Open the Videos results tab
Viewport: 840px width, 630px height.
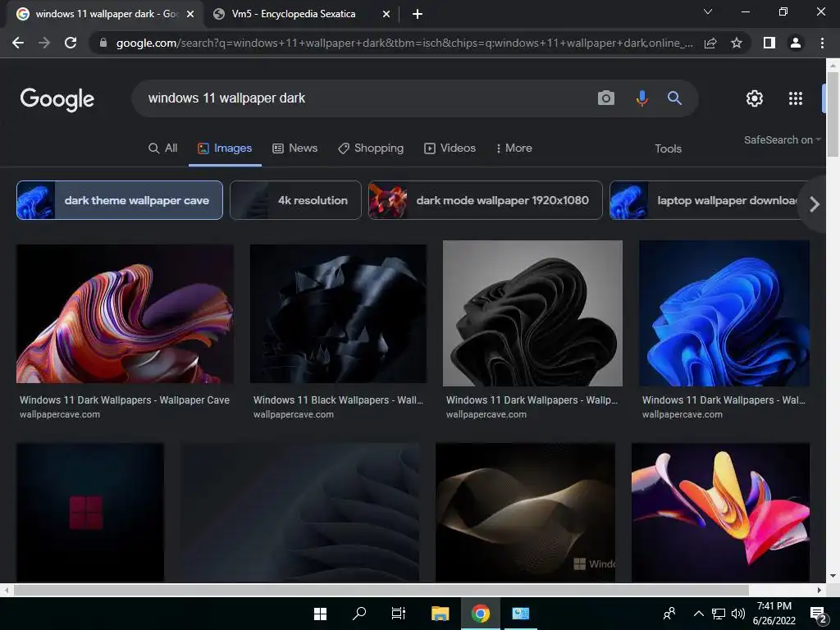[450, 148]
